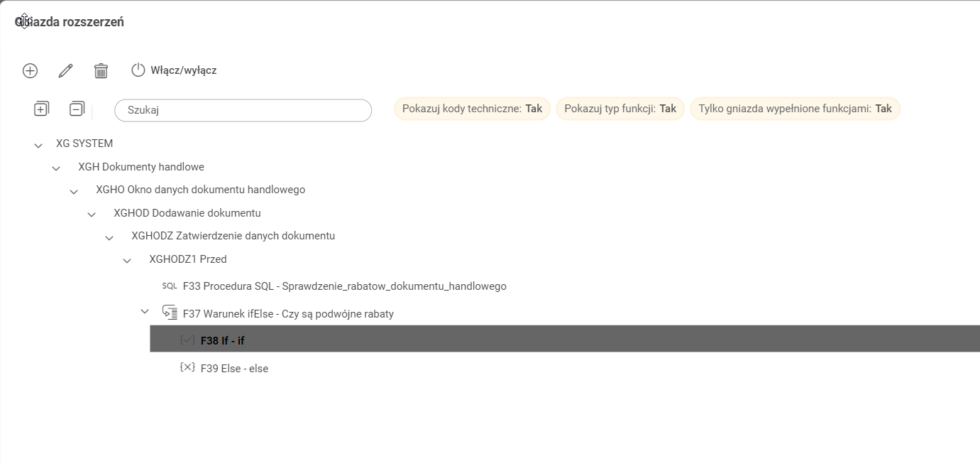Click the pencil edit icon

point(65,70)
